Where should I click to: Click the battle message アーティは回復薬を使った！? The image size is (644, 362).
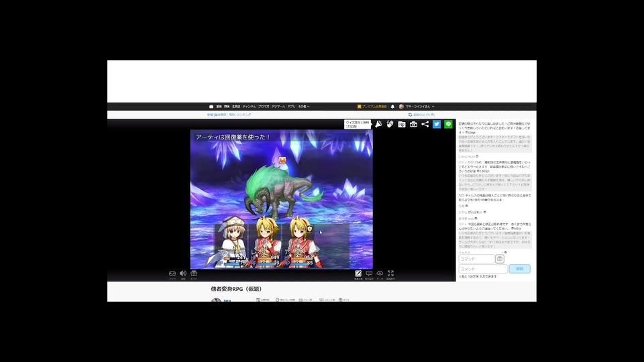click(x=233, y=137)
